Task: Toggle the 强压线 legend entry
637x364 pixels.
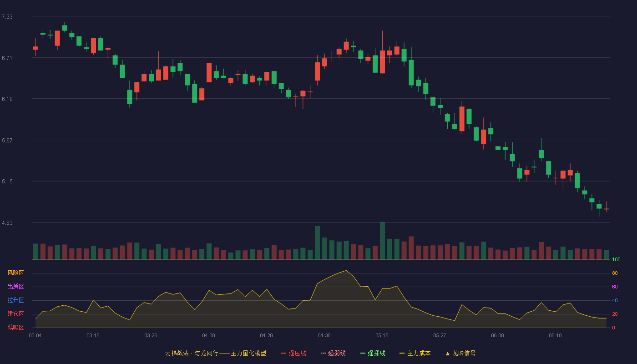Action: click(x=293, y=353)
